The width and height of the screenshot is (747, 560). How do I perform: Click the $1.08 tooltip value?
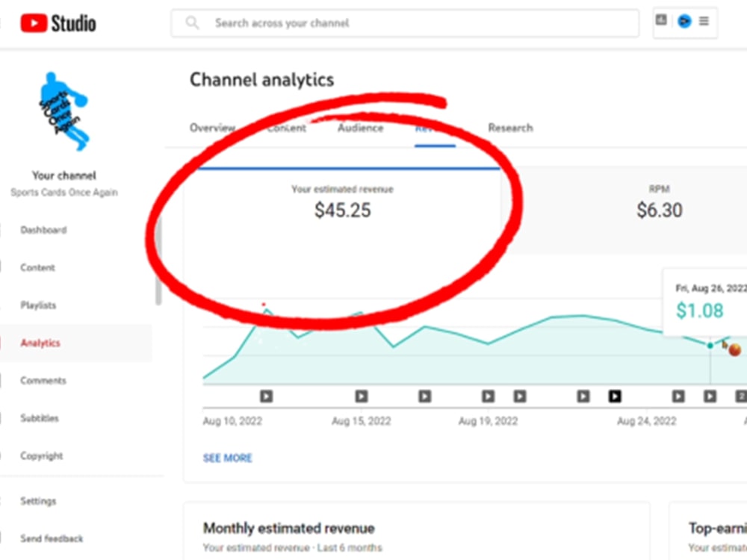[700, 311]
